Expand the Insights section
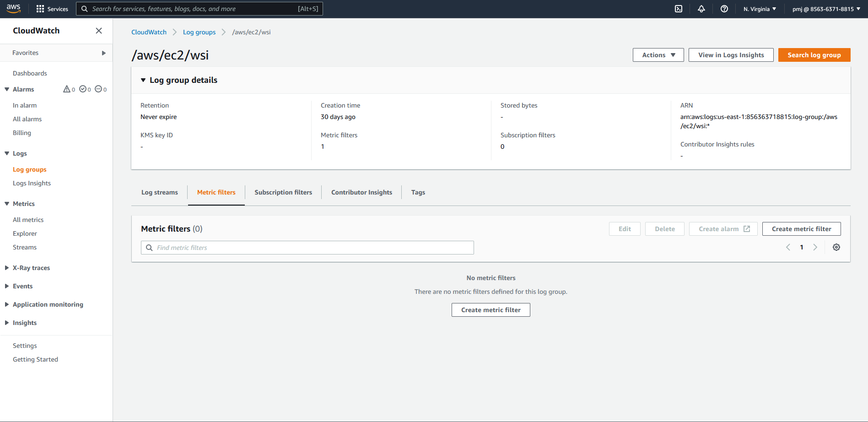Screen dimensions: 868x422 tap(7, 323)
